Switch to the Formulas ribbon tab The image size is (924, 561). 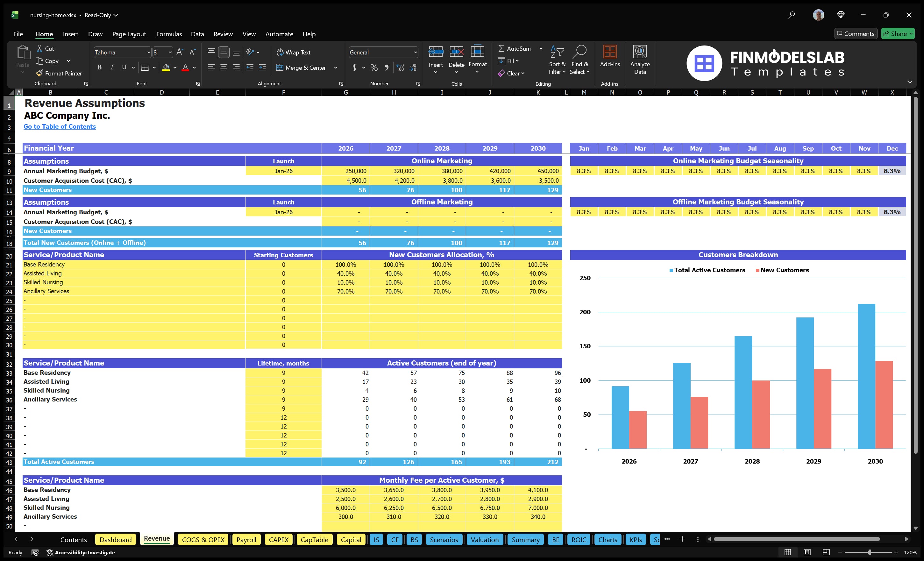(x=169, y=34)
